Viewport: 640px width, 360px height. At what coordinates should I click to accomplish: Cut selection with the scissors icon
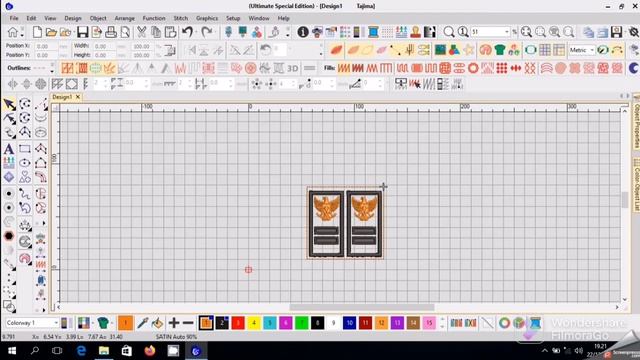point(142,32)
